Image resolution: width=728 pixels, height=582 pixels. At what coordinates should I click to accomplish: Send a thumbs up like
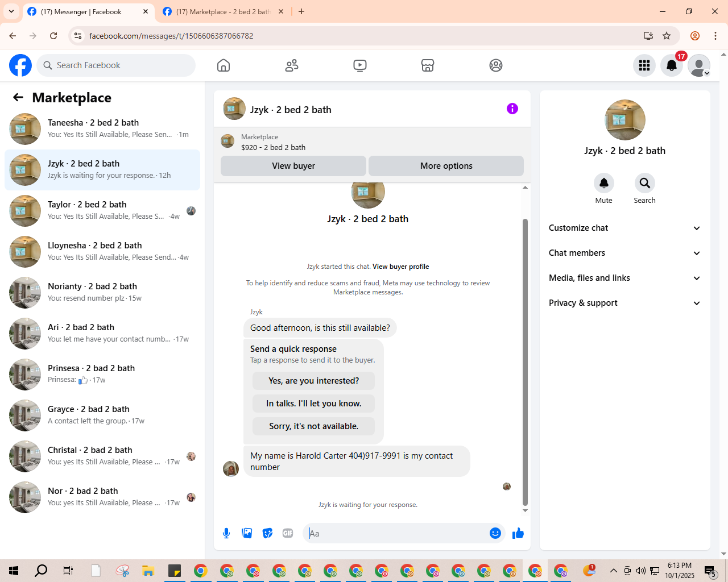pyautogui.click(x=518, y=533)
